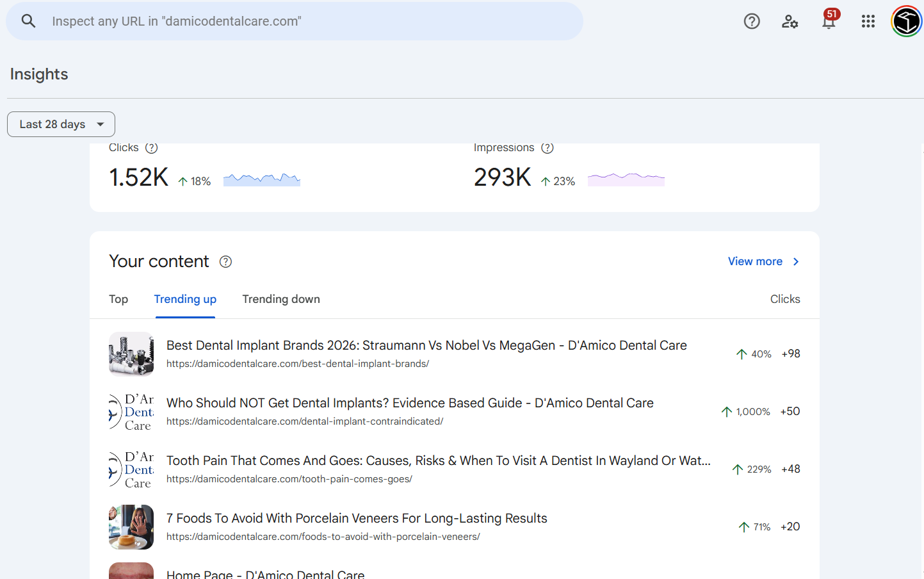
Task: Open 7 Foods To Avoid With Porcelain Veneers title
Action: (357, 518)
